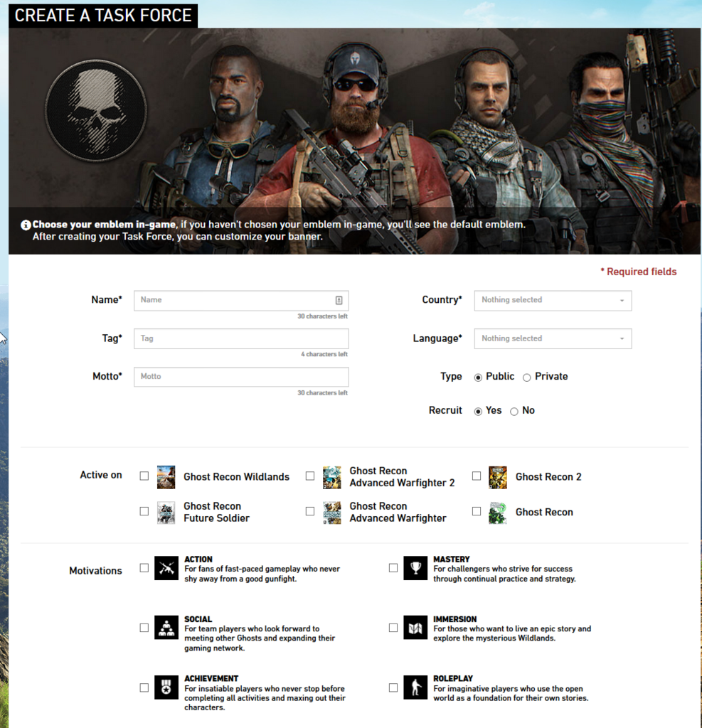Click the Ghost Recon Advanced Warfighter 2 label

click(402, 477)
